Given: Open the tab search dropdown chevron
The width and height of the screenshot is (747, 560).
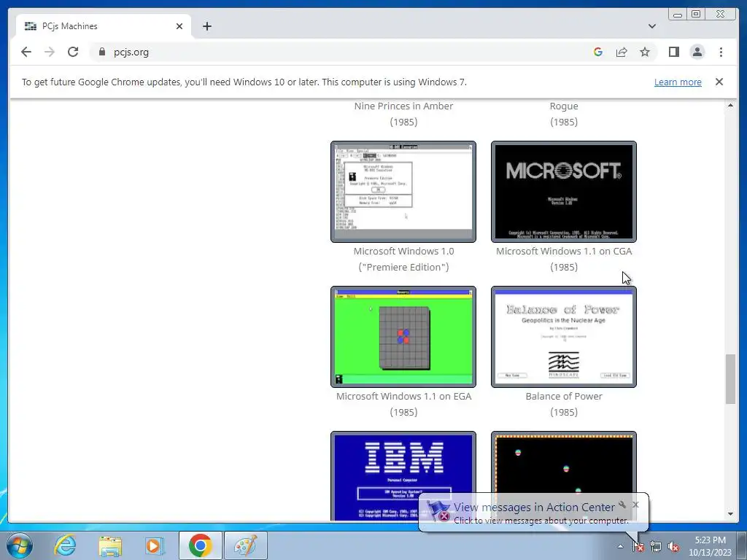Looking at the screenshot, I should click(x=651, y=26).
